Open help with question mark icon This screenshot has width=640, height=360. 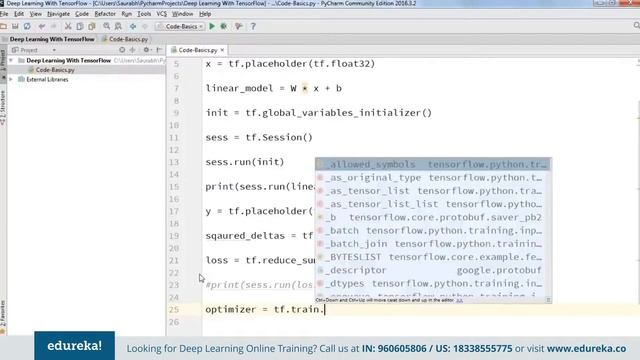click(x=253, y=26)
